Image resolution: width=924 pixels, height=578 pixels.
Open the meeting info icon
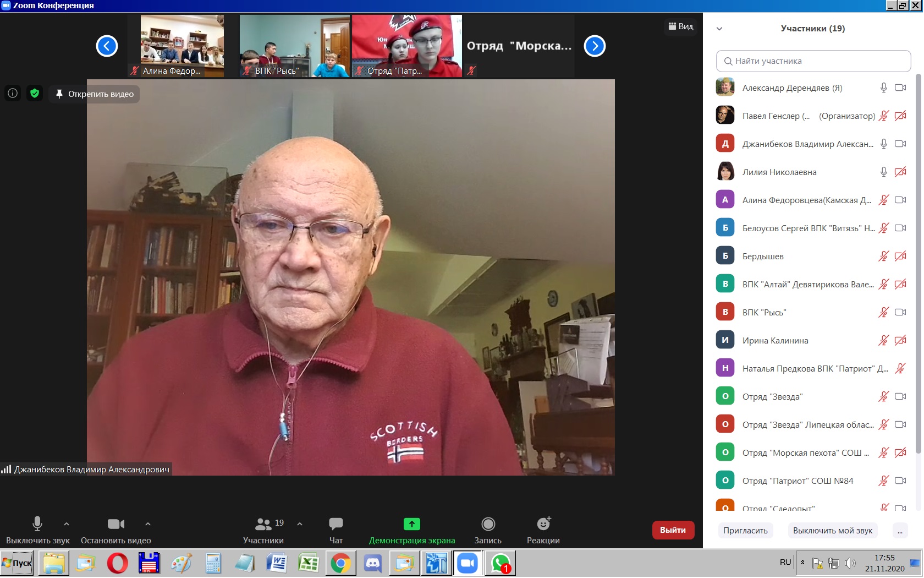click(x=13, y=94)
